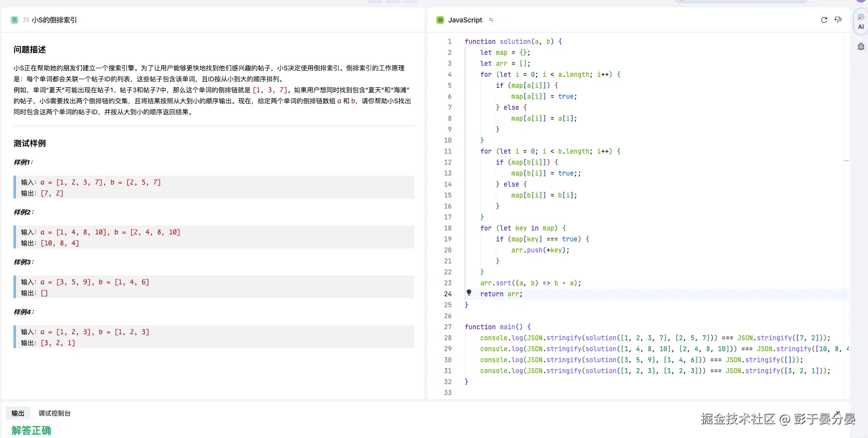This screenshot has width=868, height=438.
Task: Click the lightbulb hint icon on line 24
Action: click(x=469, y=293)
